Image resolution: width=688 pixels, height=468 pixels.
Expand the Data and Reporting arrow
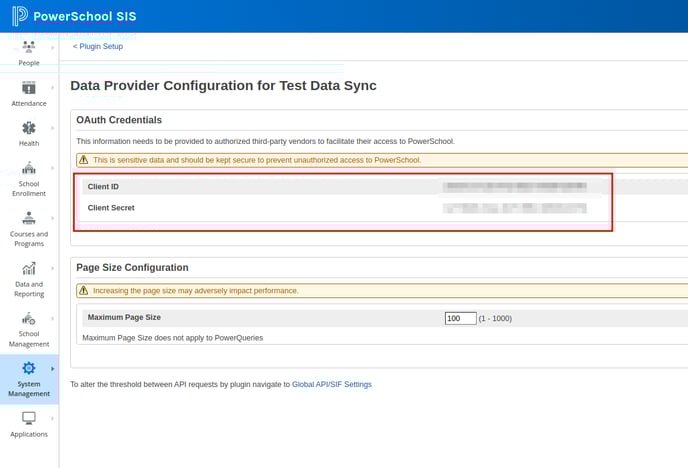point(53,268)
